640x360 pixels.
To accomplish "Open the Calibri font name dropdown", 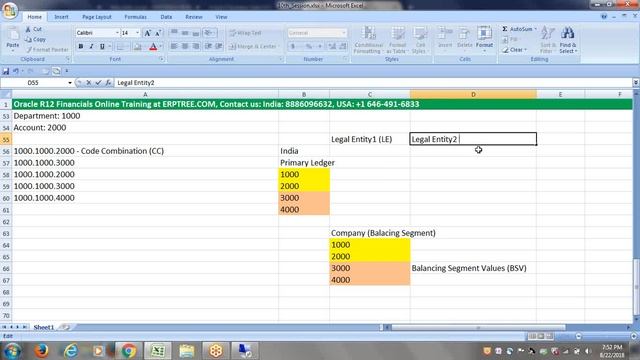I will [117, 33].
